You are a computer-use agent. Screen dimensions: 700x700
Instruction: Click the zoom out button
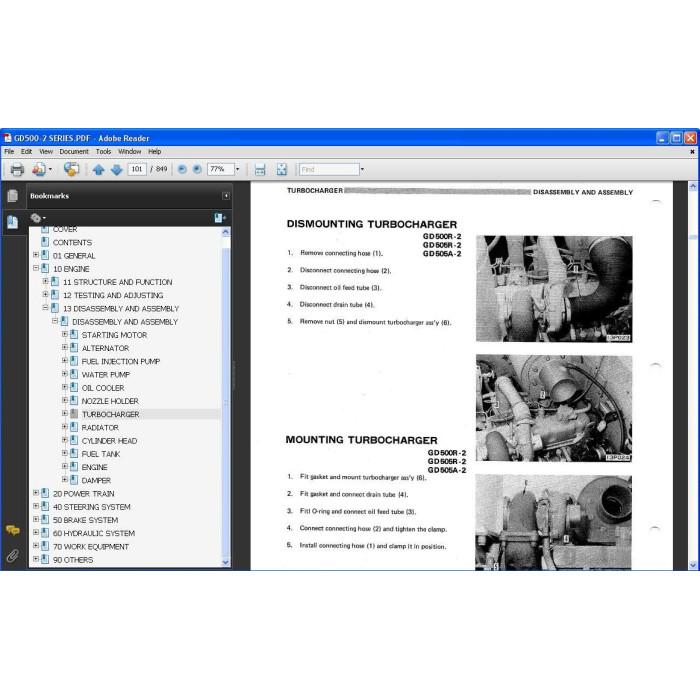click(x=182, y=169)
